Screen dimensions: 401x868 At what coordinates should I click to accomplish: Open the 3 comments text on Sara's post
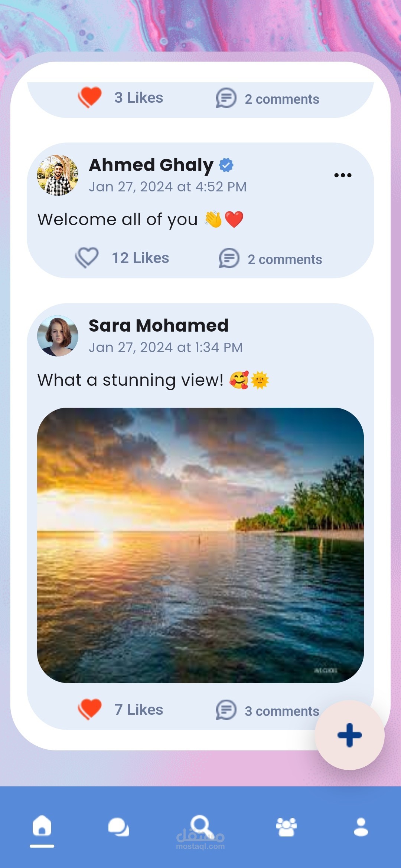tap(282, 711)
